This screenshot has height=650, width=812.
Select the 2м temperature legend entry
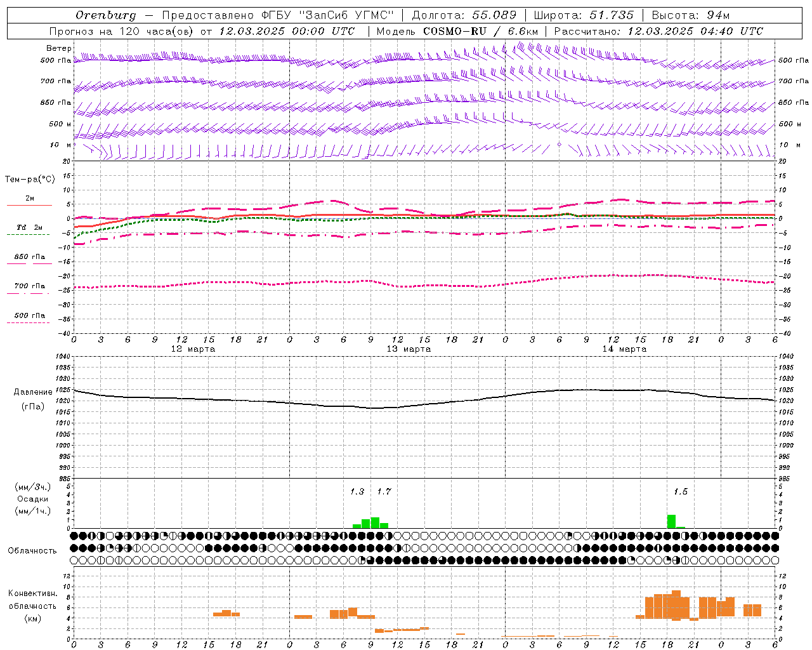29,199
